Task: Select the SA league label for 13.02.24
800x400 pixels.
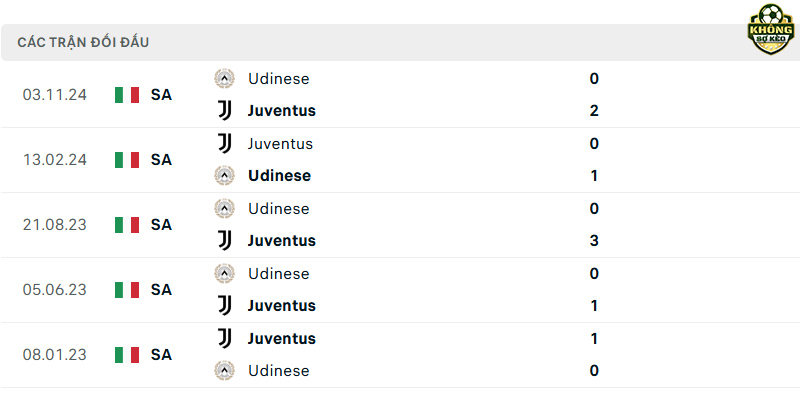Action: [x=161, y=160]
